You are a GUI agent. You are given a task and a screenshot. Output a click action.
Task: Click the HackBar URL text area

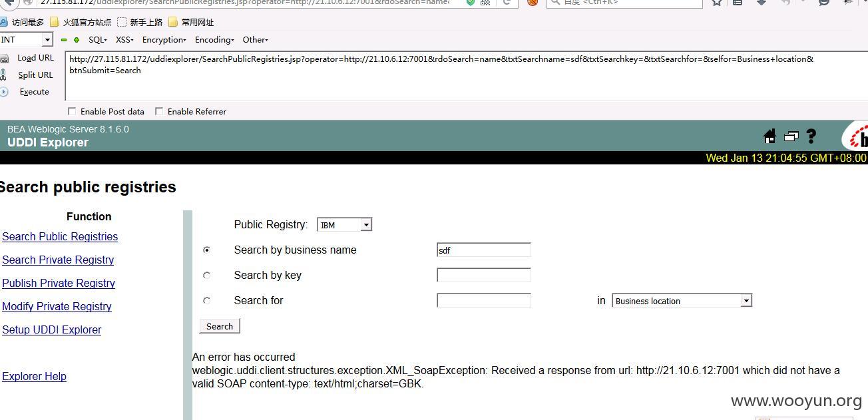click(x=466, y=76)
